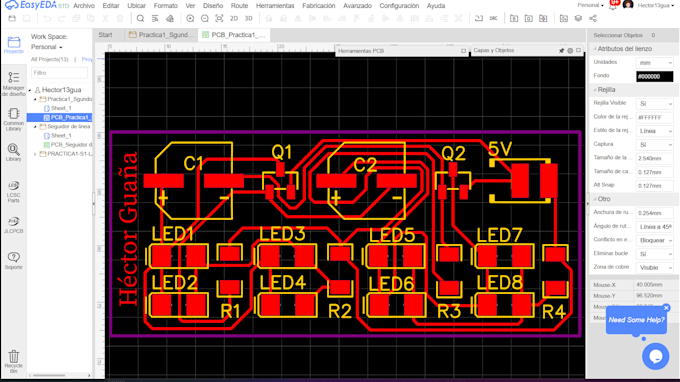Open the 2D preview
This screenshot has width=680, height=382.
[x=234, y=19]
